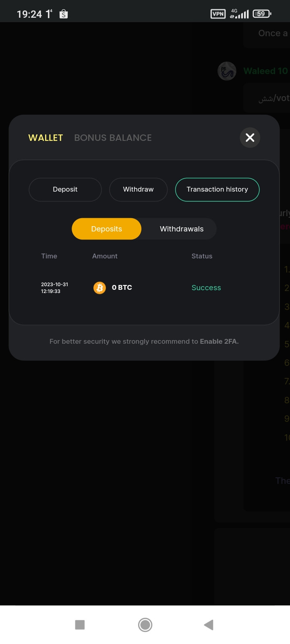Switch to Withdrawals toggle

pos(182,229)
